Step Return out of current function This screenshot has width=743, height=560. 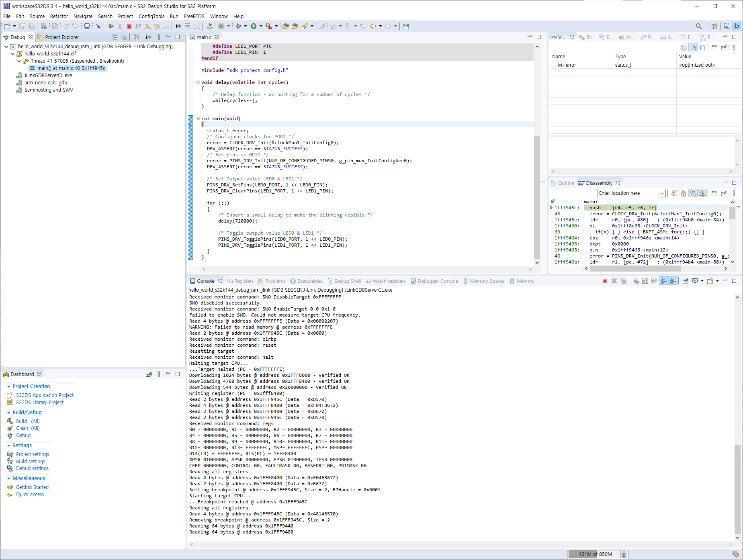click(166, 26)
